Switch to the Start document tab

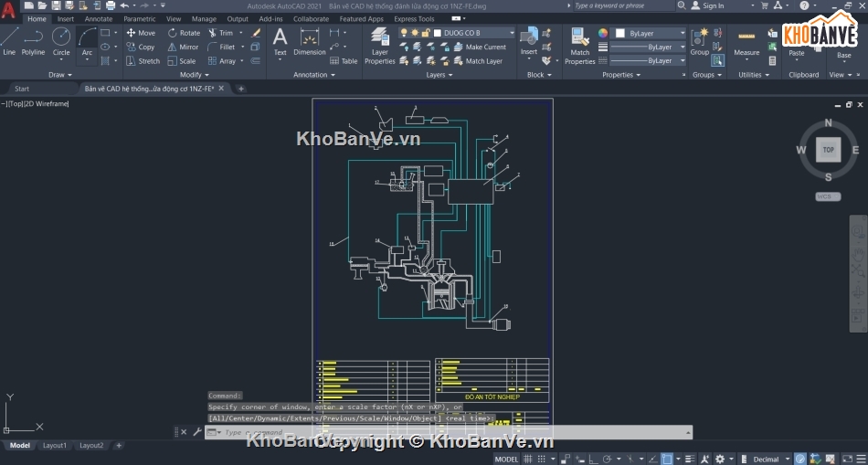click(22, 89)
